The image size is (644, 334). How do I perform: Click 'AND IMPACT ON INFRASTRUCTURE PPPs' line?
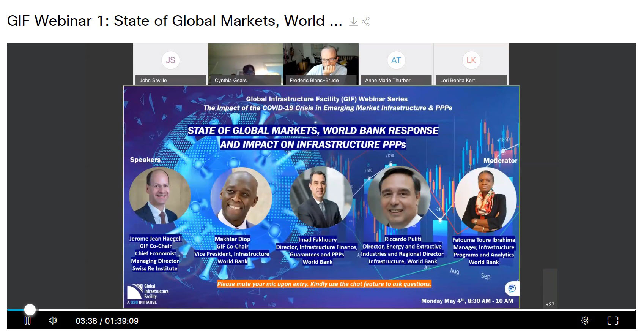click(313, 144)
